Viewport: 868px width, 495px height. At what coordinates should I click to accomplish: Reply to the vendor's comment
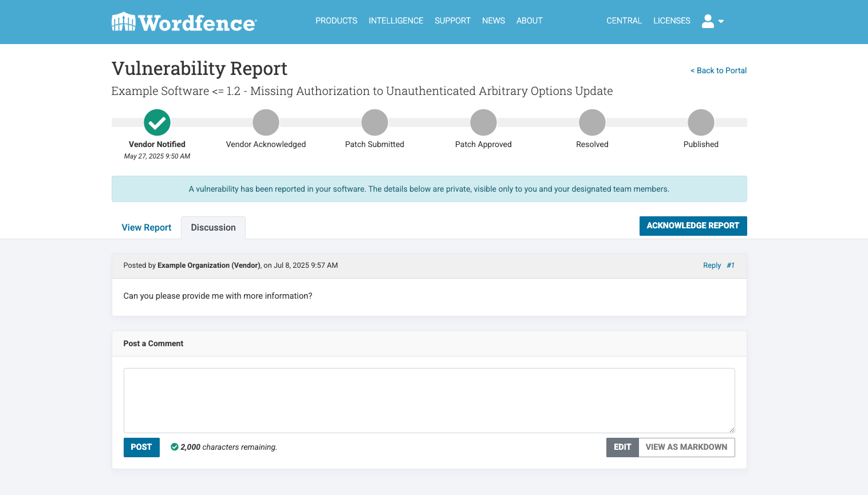712,266
